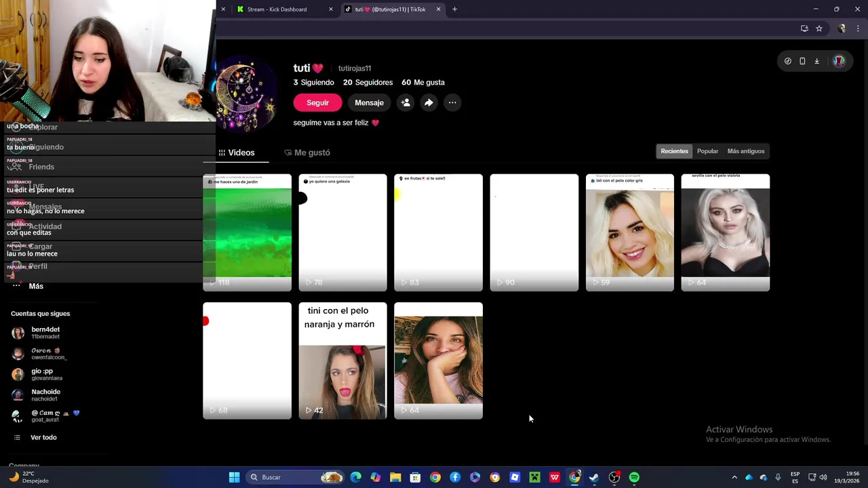Click the Siguiendo count
The width and height of the screenshot is (868, 488).
tap(313, 82)
